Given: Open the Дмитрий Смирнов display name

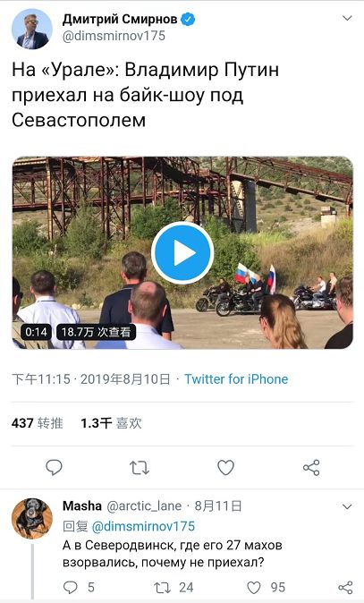Looking at the screenshot, I should pyautogui.click(x=120, y=19).
